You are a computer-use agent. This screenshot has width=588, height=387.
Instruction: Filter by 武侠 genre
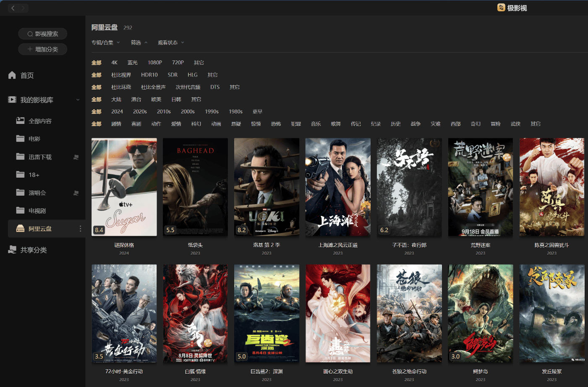[x=515, y=124]
